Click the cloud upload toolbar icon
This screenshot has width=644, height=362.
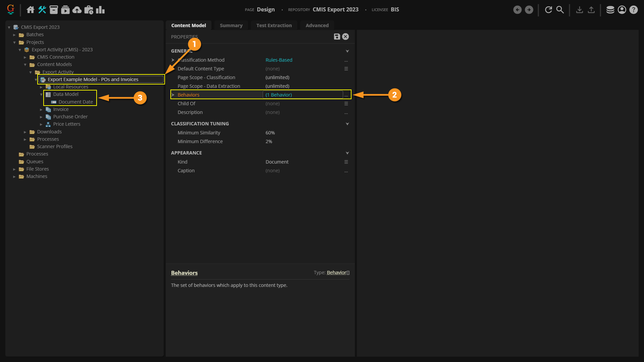[x=77, y=10]
